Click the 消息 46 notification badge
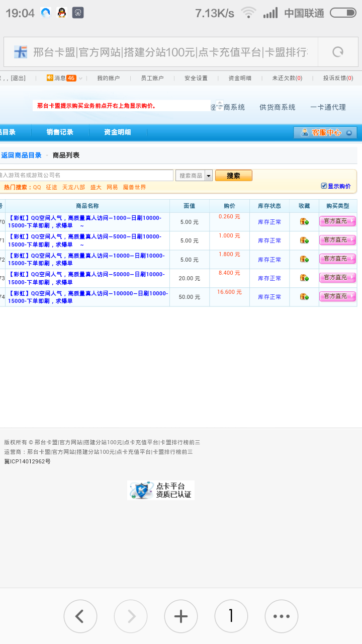The image size is (362, 644). click(71, 78)
